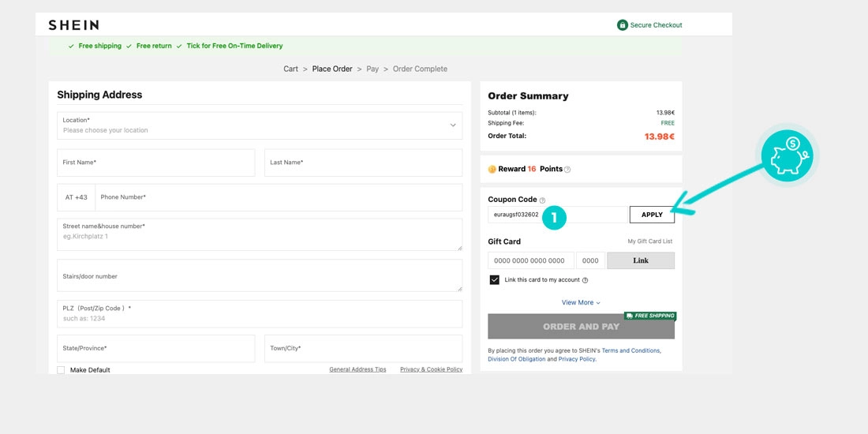Click the gift card Link button
Screen dimensions: 868x434
[x=641, y=260]
